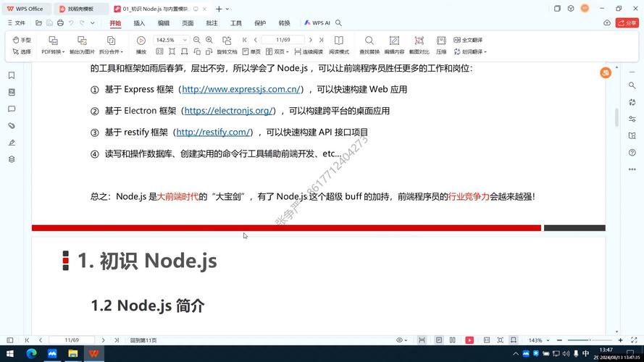Open the comments panel in left sidebar

(x=12, y=109)
